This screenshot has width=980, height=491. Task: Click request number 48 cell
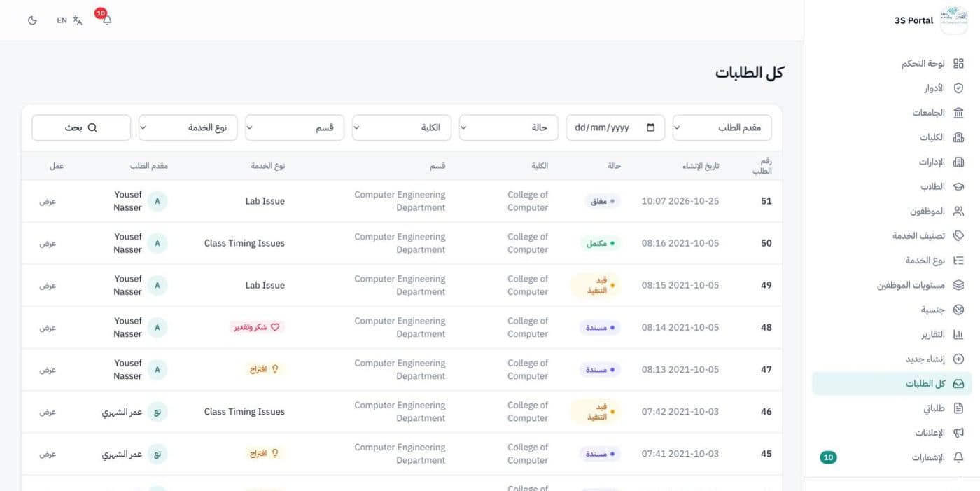(x=766, y=327)
